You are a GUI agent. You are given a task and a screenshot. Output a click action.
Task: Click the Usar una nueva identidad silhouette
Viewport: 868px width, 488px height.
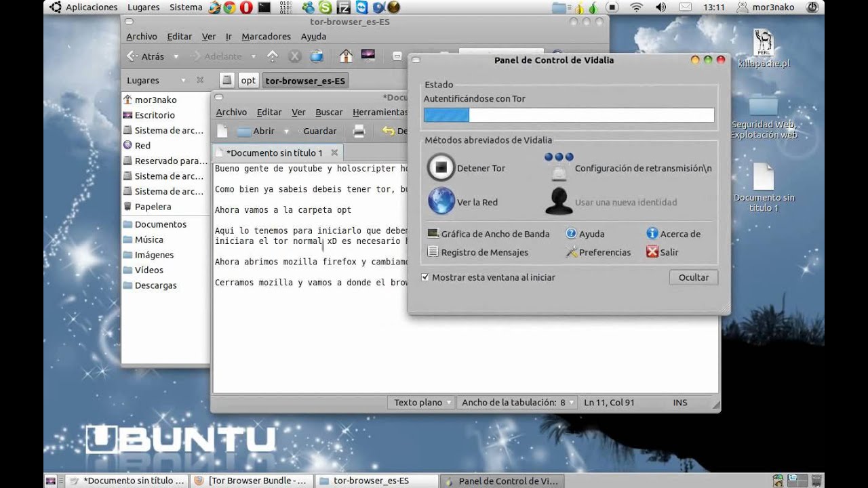point(559,201)
